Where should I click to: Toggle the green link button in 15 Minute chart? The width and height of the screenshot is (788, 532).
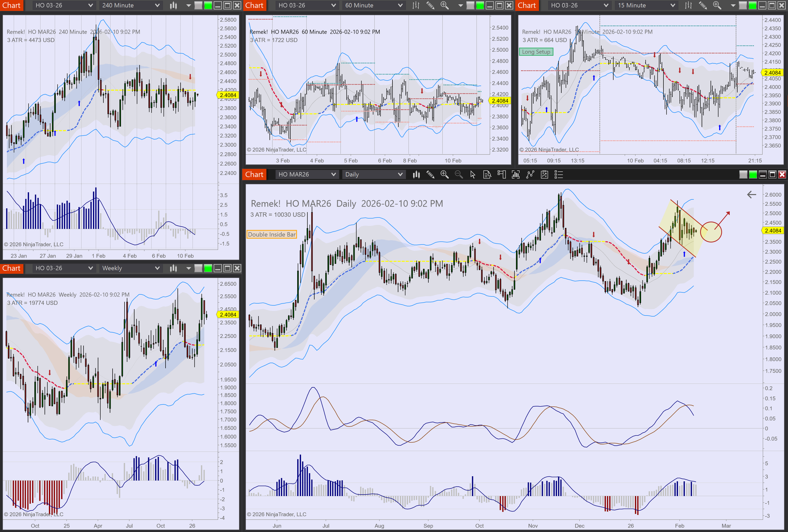tap(752, 5)
